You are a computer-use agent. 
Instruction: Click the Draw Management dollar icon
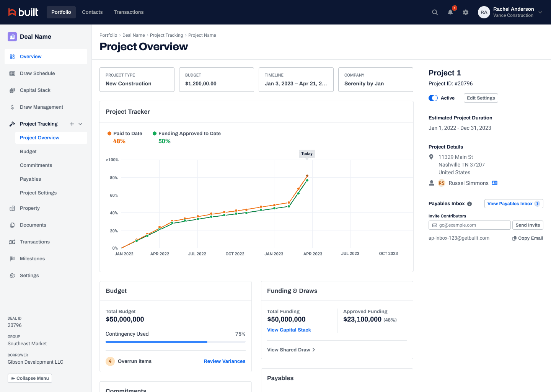click(12, 107)
